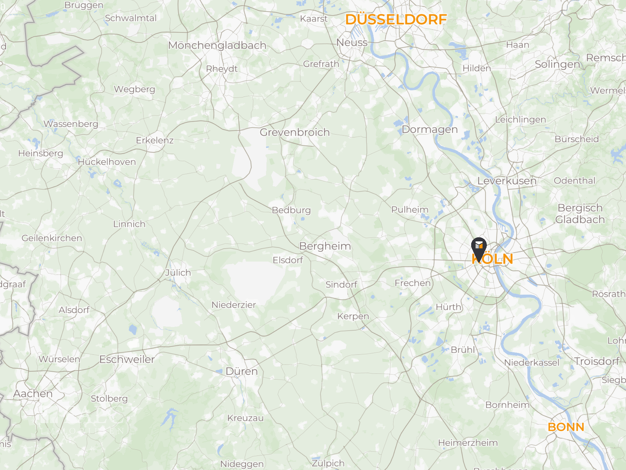Viewport: 626px width, 470px height.
Task: Select the Troisdorf label
Action: pos(597,361)
